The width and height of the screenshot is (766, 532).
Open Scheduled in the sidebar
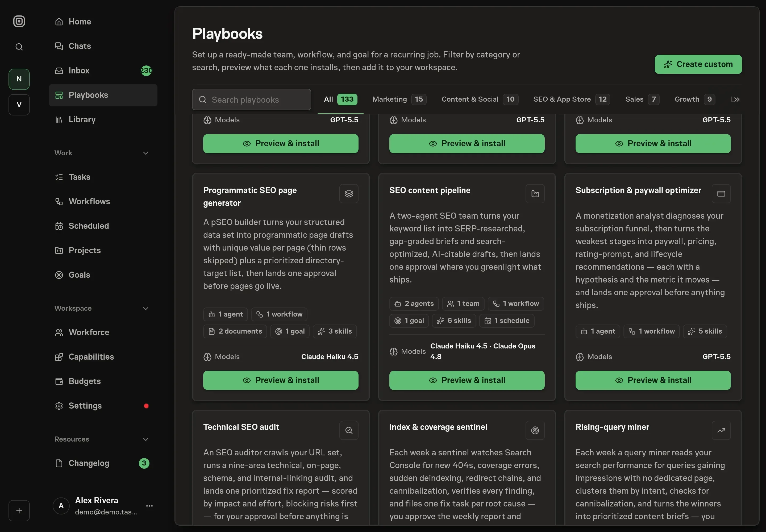coord(103,226)
